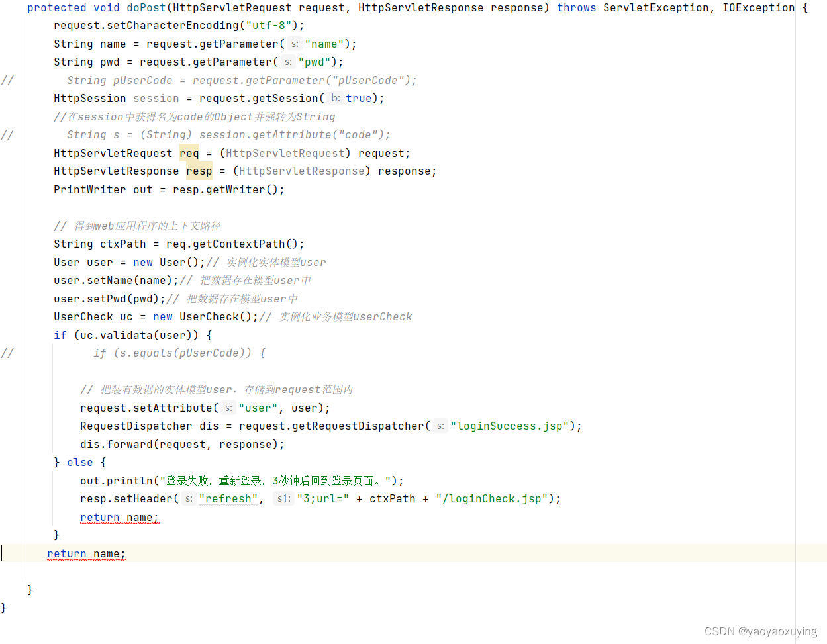Screen dimensions: 827x644
Task: Select the highlighted req variable
Action: point(189,153)
